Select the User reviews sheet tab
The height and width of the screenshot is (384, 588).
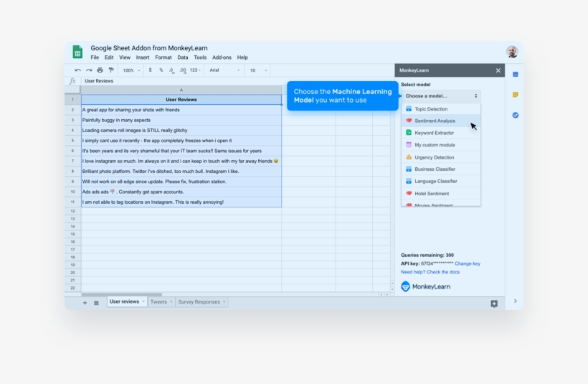(x=124, y=301)
